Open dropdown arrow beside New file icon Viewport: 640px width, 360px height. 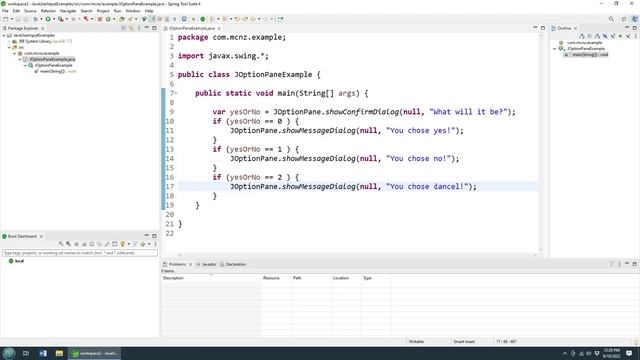(11, 19)
